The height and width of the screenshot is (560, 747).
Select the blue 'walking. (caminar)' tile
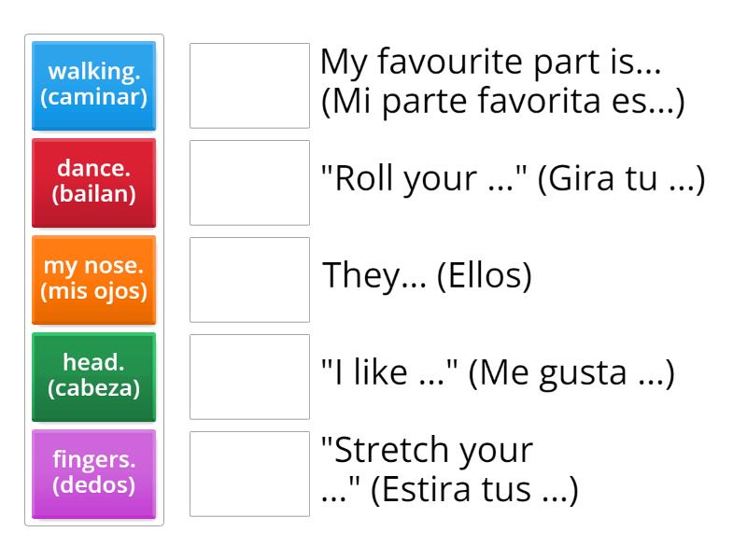pyautogui.click(x=93, y=86)
